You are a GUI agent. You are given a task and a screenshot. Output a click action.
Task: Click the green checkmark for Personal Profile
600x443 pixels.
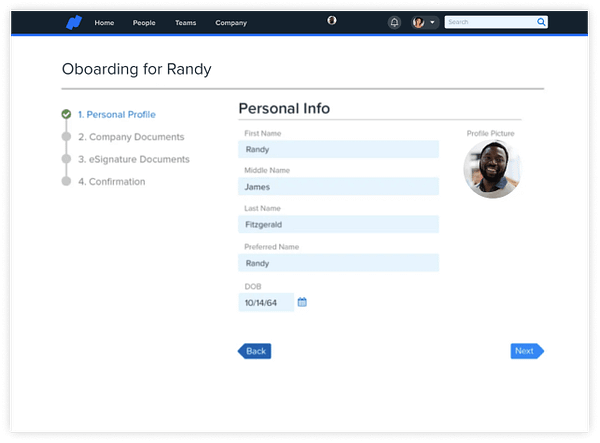(66, 115)
